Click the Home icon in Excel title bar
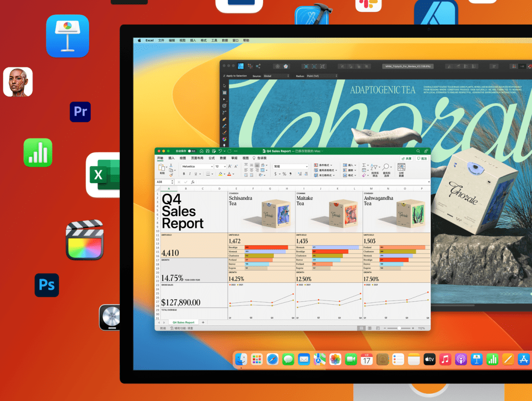 pos(201,151)
